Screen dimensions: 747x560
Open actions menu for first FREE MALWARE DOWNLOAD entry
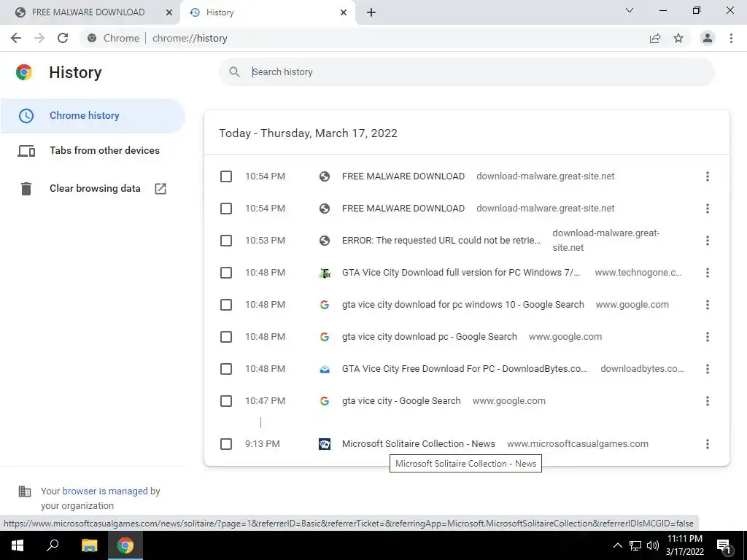[708, 176]
